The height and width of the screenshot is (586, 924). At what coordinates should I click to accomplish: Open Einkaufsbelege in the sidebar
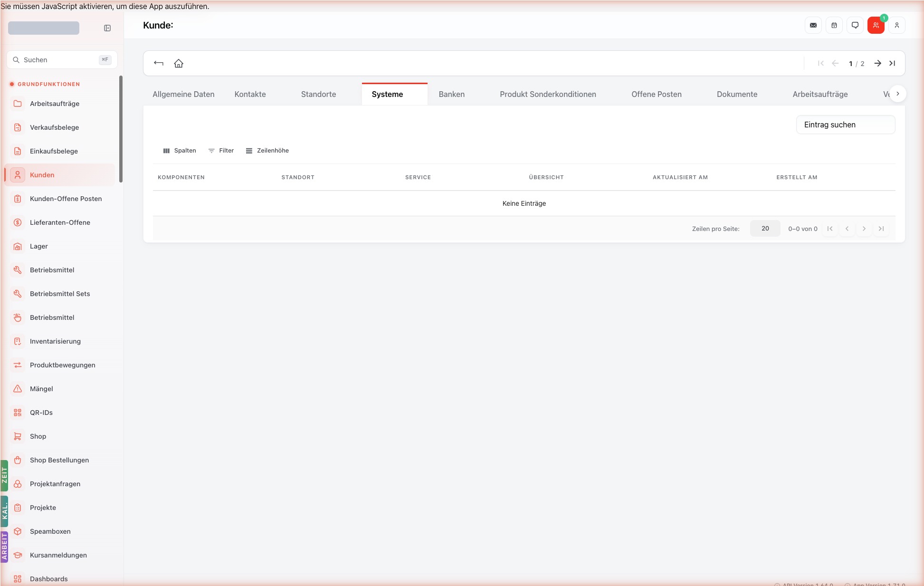click(60, 151)
